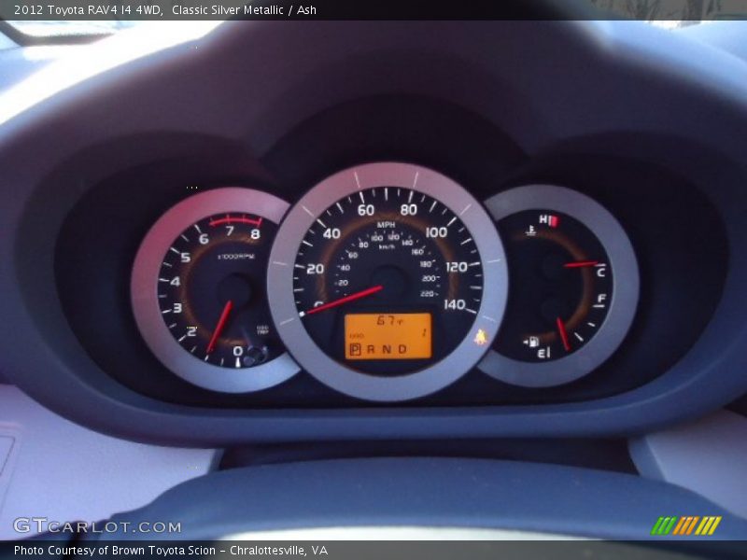Screen dimensions: 747x560
Task: Click the boxed P gear indicator
Action: click(x=354, y=349)
